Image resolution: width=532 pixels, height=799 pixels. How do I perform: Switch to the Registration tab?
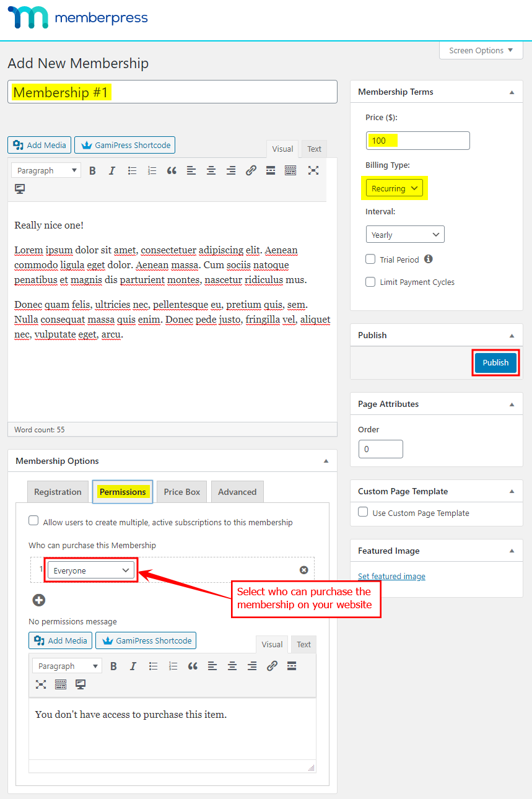pos(58,492)
